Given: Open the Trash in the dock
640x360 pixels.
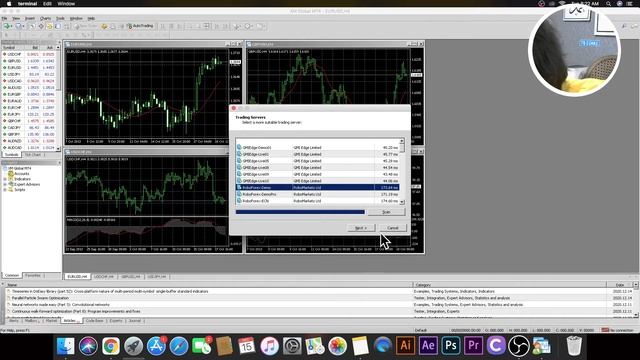Looking at the screenshot, I should (x=574, y=346).
